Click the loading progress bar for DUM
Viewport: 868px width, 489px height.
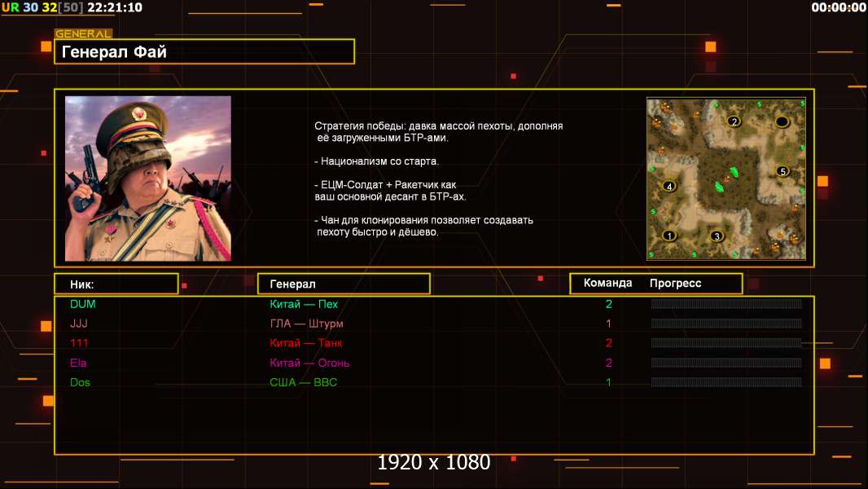point(726,303)
